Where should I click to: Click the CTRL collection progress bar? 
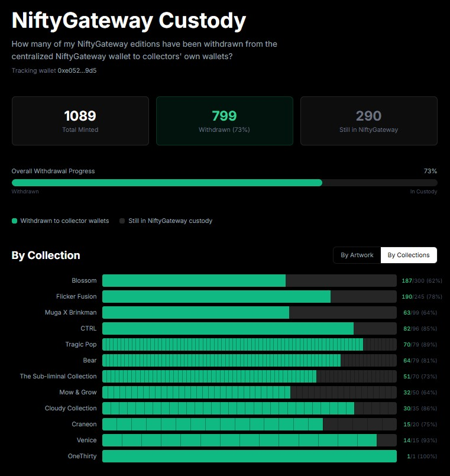click(x=250, y=328)
